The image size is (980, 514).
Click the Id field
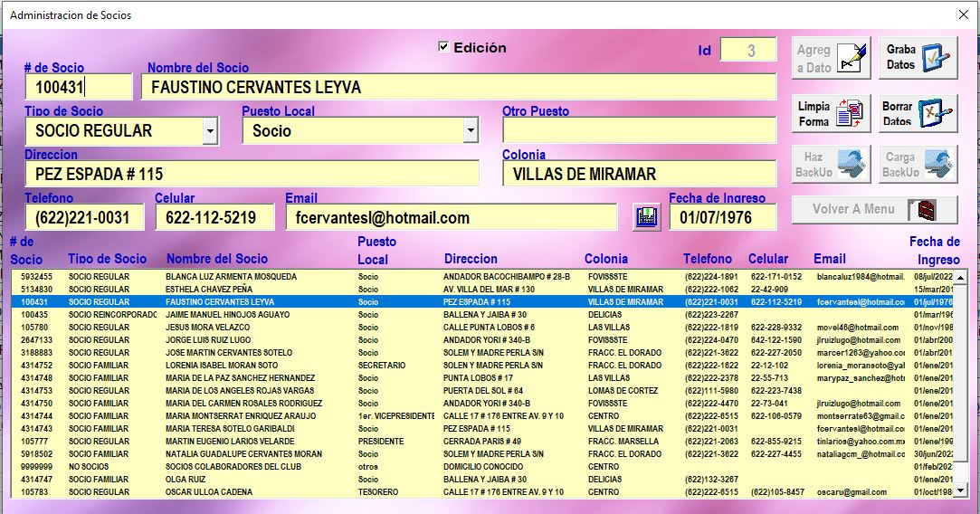(x=748, y=50)
